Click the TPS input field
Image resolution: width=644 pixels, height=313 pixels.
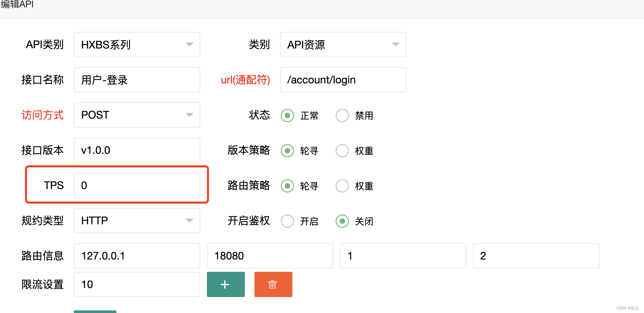[137, 185]
